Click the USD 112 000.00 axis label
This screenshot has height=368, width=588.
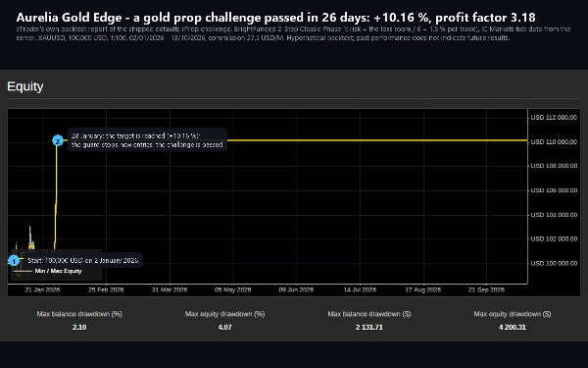point(554,118)
